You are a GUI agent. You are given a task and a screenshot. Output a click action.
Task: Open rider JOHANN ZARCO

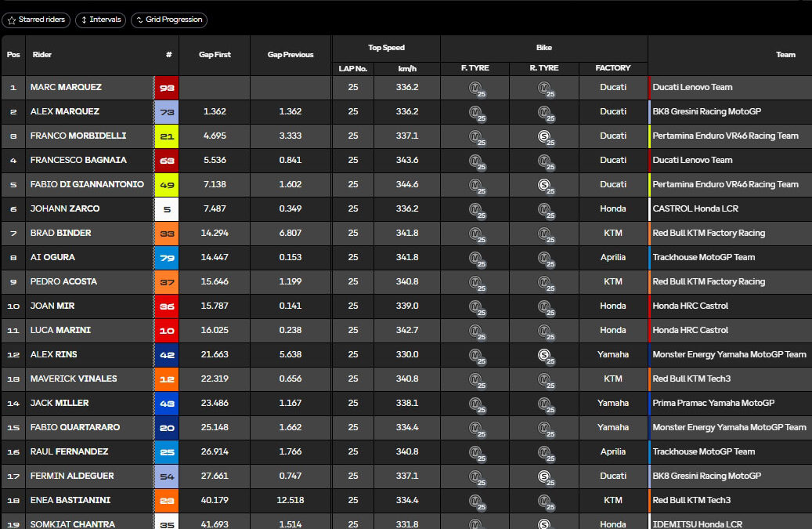(65, 208)
